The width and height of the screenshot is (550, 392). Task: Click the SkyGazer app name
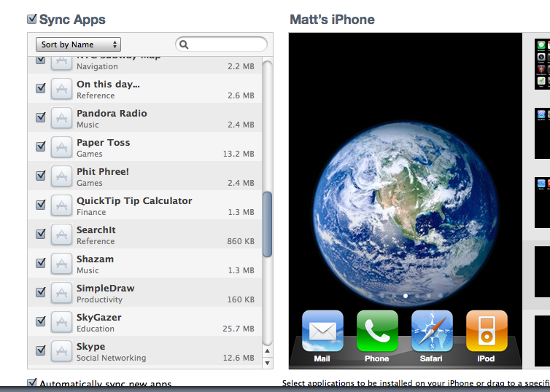(x=99, y=318)
